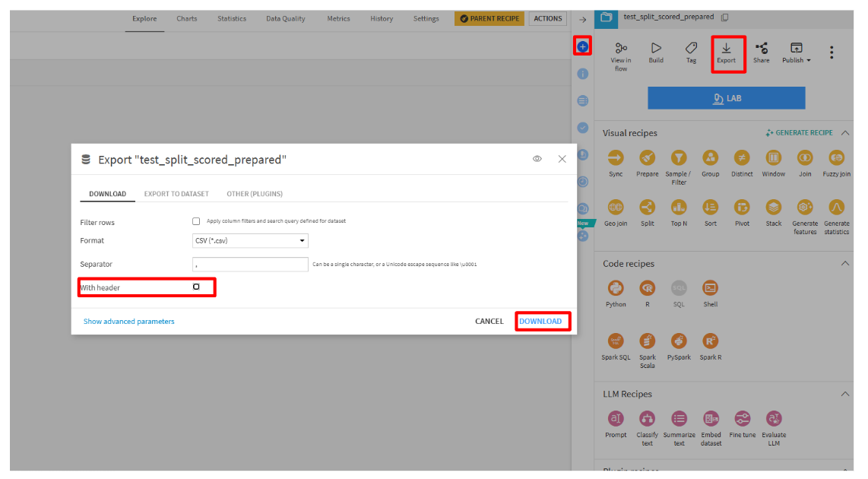Screen dimensions: 868x479
Task: Click Cancel in the Export dialog
Action: 489,321
